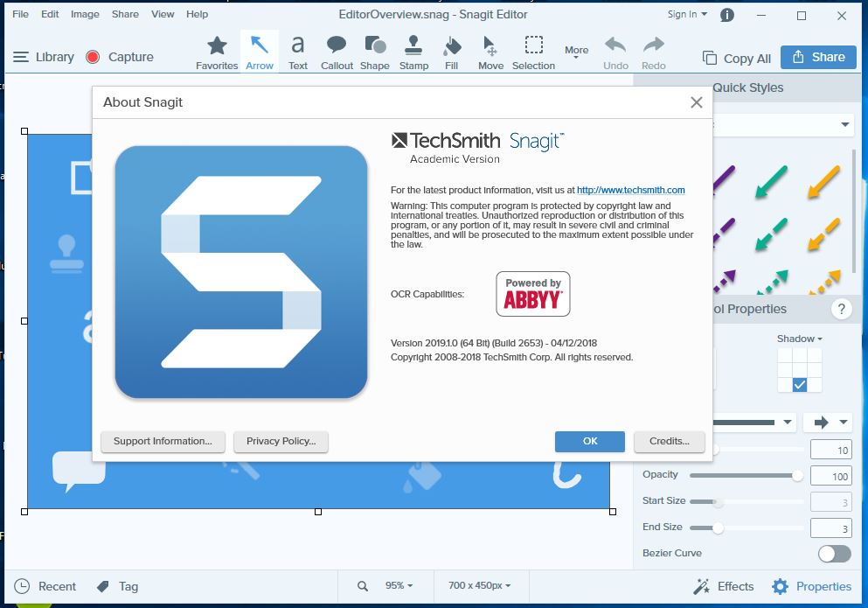Open the Effects wand panel
The height and width of the screenshot is (608, 868).
(x=723, y=586)
